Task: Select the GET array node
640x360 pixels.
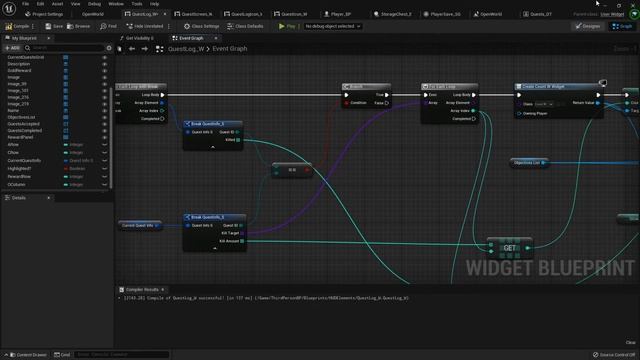Action: (509, 248)
